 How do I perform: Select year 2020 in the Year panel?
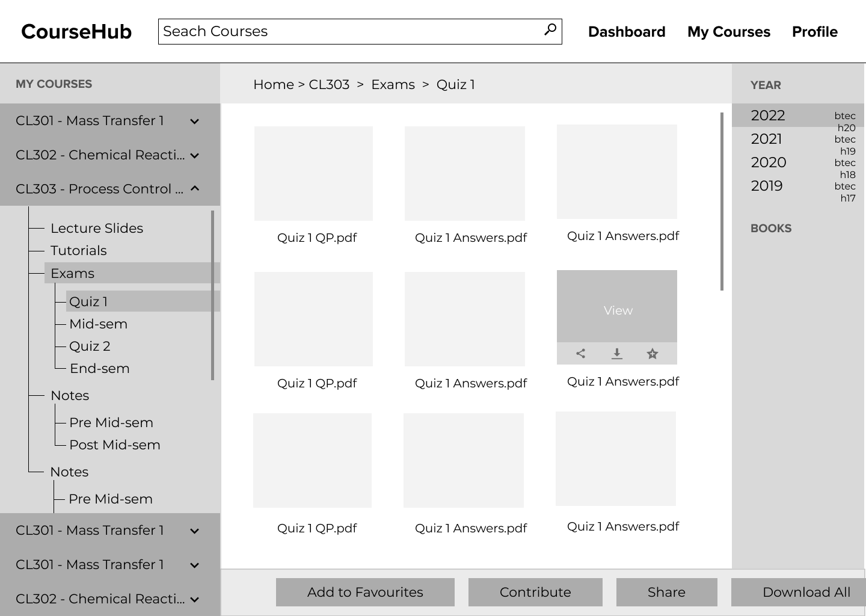click(769, 162)
